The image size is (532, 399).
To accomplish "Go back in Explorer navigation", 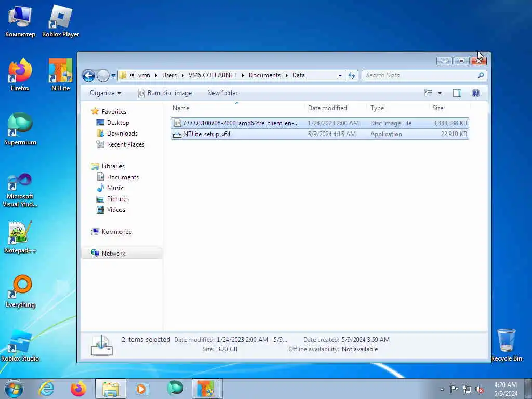I will [88, 75].
